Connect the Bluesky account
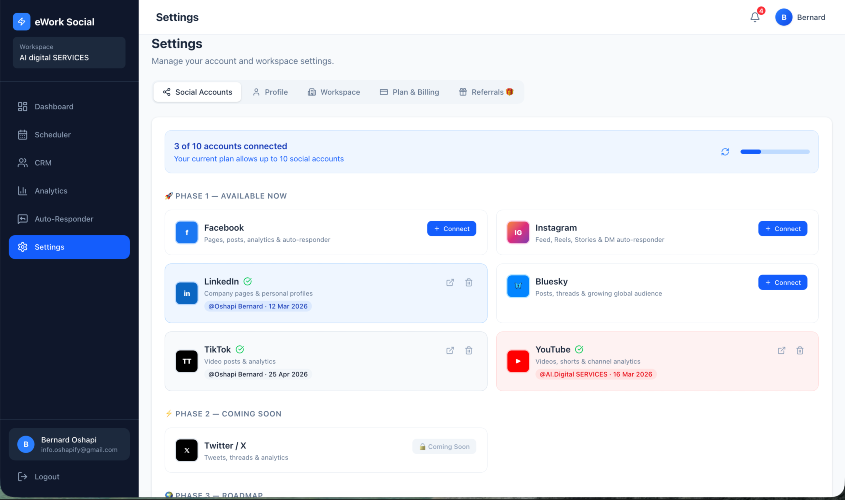 782,282
